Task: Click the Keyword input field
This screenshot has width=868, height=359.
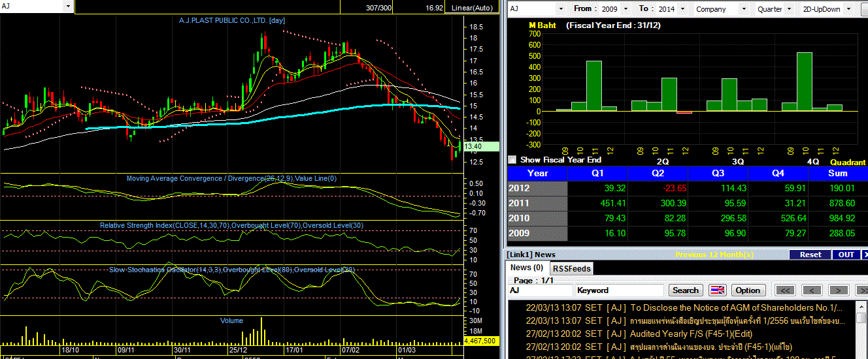Action: [620, 290]
